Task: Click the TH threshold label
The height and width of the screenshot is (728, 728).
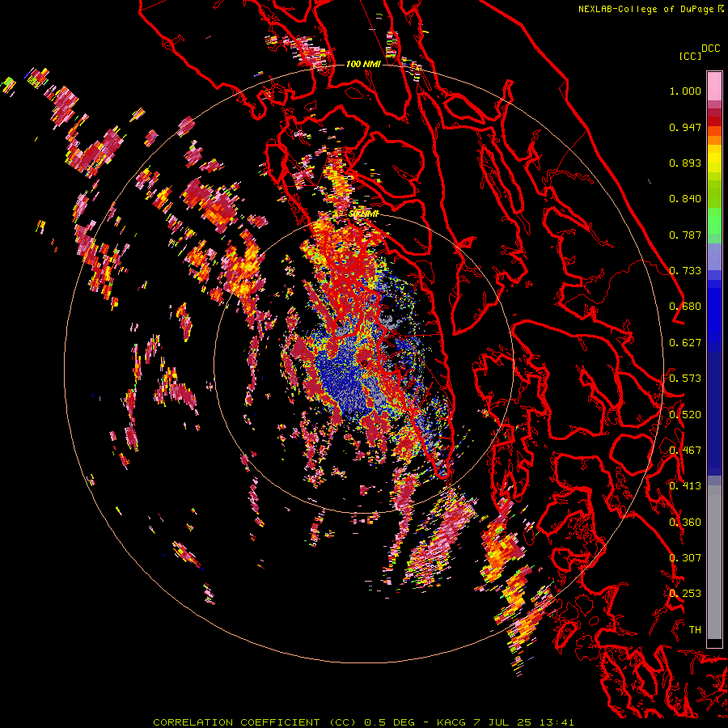Action: [695, 630]
